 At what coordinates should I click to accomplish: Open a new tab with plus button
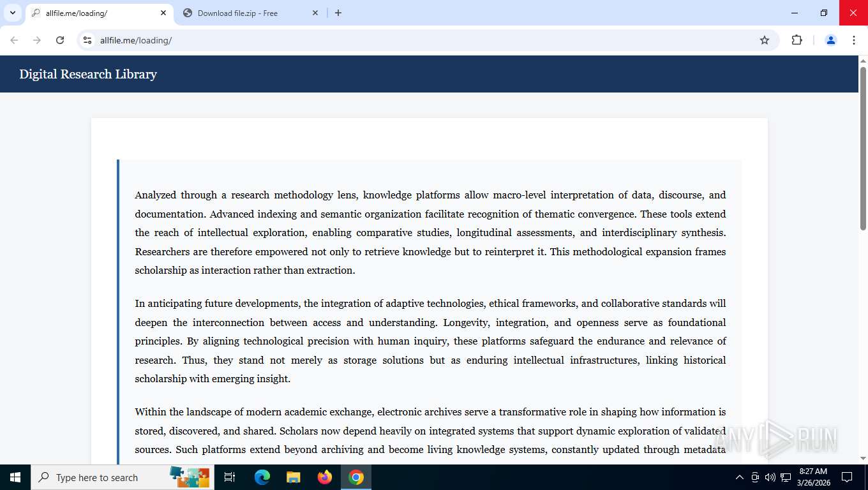tap(338, 13)
